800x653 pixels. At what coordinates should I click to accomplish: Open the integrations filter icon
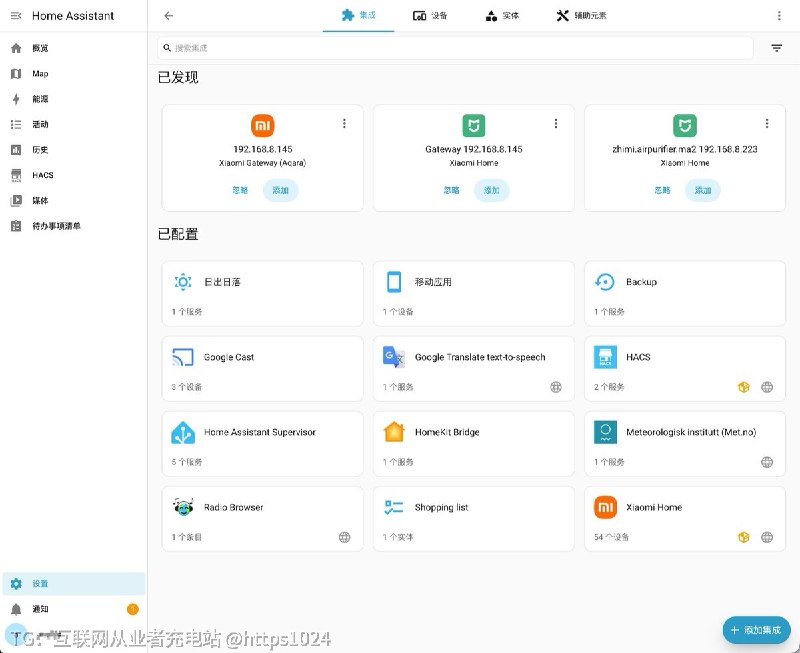[777, 48]
